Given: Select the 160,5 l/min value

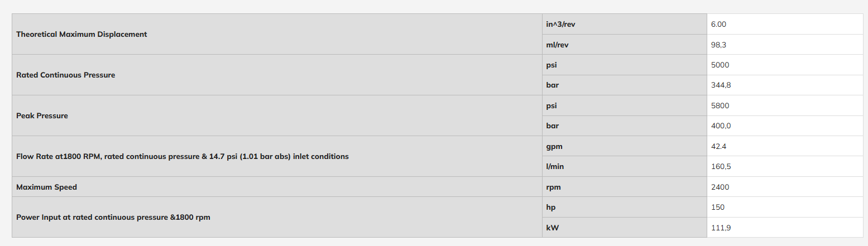Looking at the screenshot, I should tap(720, 167).
